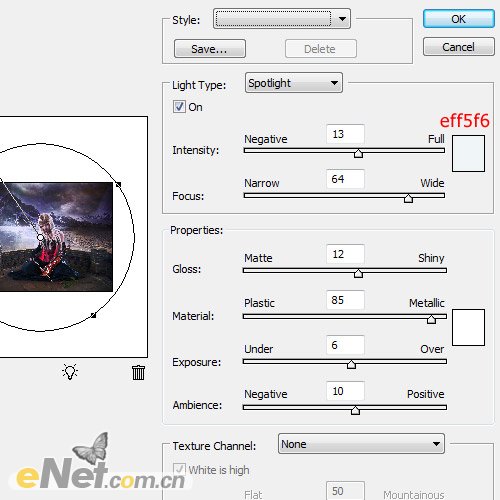Click the Material value field showing 85
Viewport: 500px width, 500px height.
point(345,300)
